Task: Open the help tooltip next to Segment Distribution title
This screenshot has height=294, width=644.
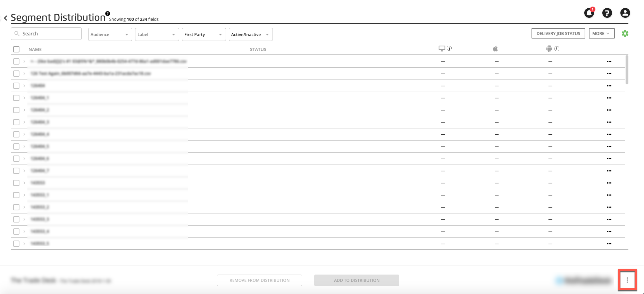Action: point(108,14)
